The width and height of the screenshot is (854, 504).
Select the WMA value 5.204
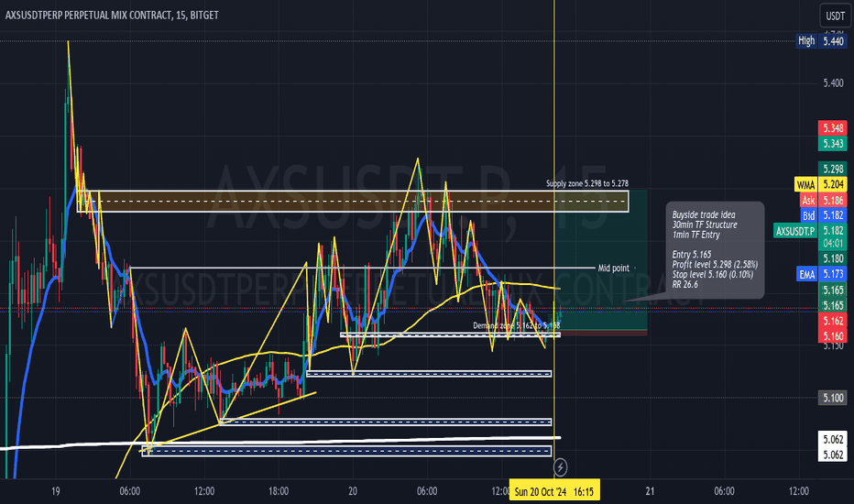[833, 185]
